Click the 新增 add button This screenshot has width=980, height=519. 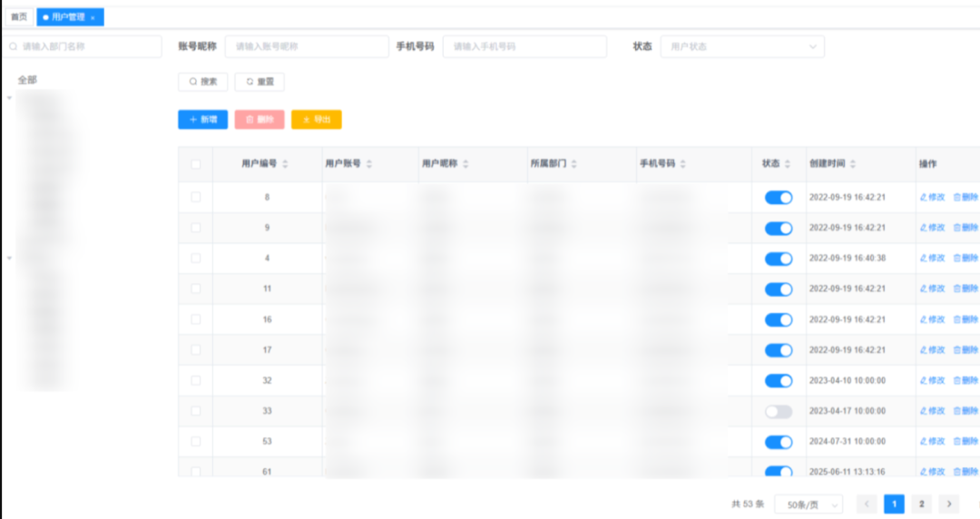(x=203, y=120)
